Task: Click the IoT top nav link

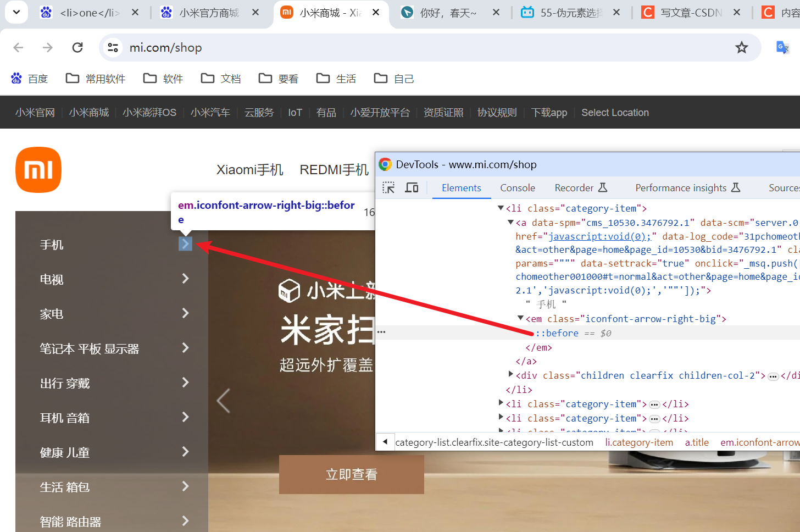Action: click(x=295, y=113)
